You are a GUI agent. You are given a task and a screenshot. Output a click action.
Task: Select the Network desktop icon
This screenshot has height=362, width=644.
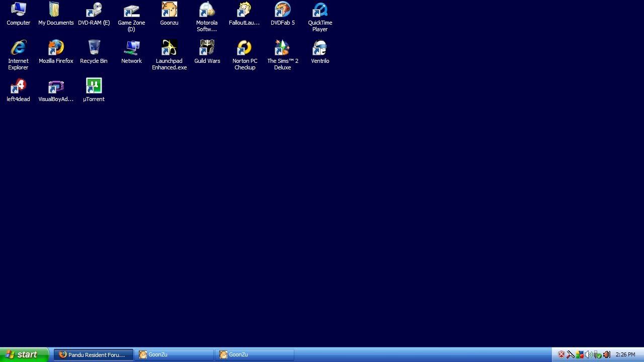(131, 52)
